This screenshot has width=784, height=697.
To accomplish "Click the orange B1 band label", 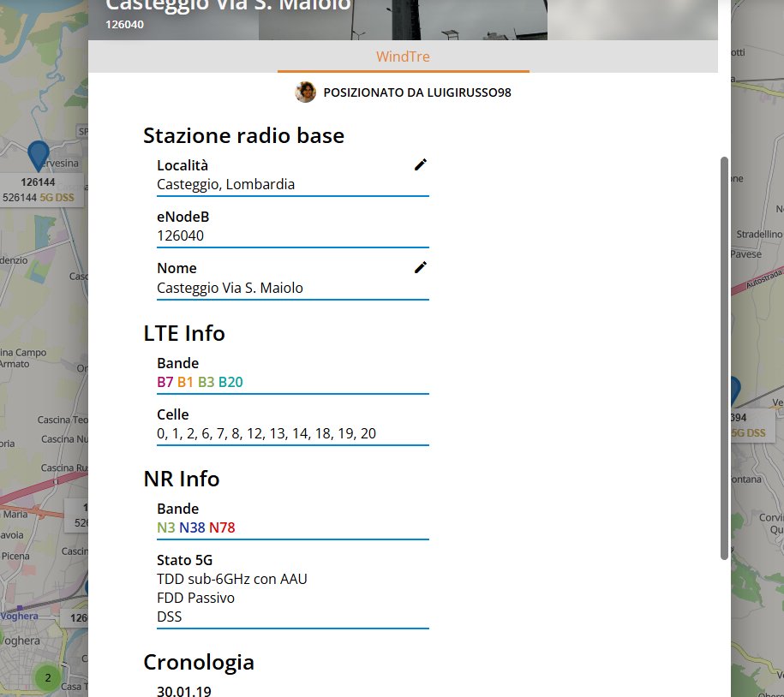I will point(185,382).
